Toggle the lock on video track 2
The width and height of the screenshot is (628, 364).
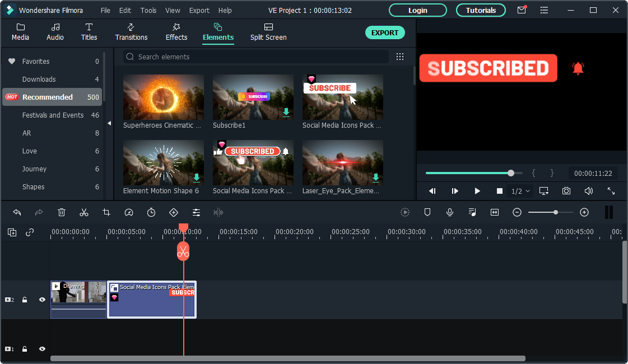[25, 300]
